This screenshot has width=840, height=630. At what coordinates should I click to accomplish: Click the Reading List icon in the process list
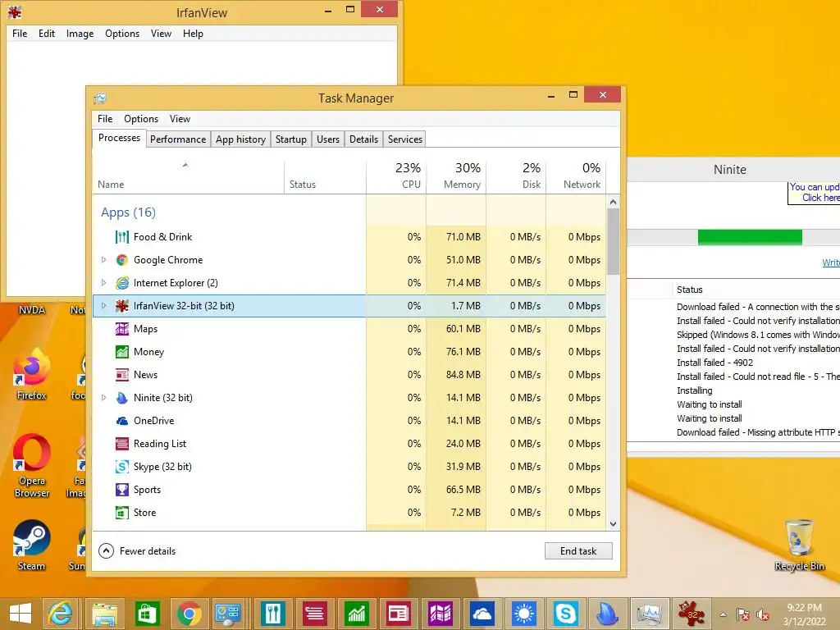(122, 444)
